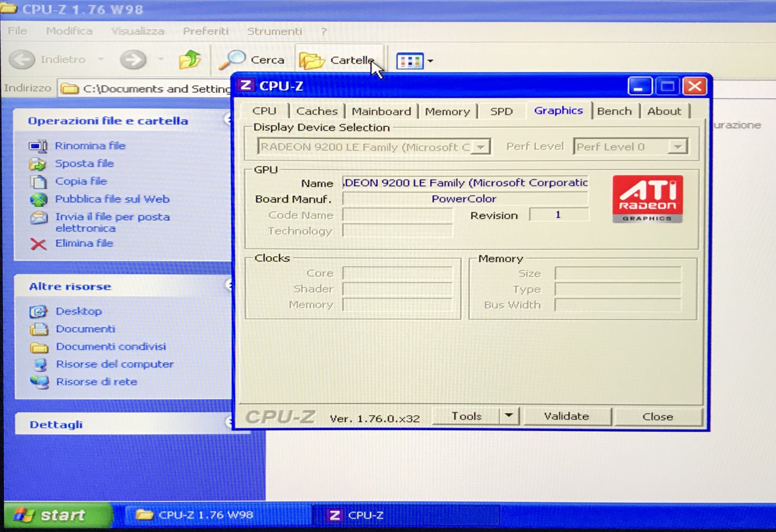This screenshot has width=776, height=532.
Task: Click the Cerca search magnifier icon
Action: tap(232, 59)
